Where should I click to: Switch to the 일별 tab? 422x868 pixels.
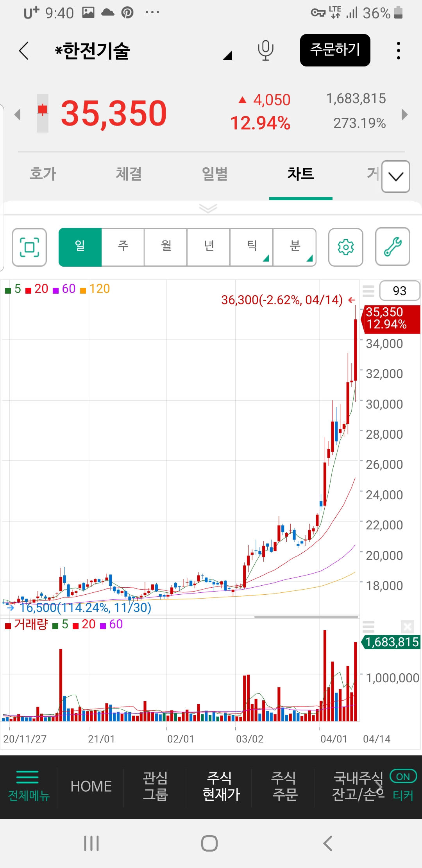215,174
